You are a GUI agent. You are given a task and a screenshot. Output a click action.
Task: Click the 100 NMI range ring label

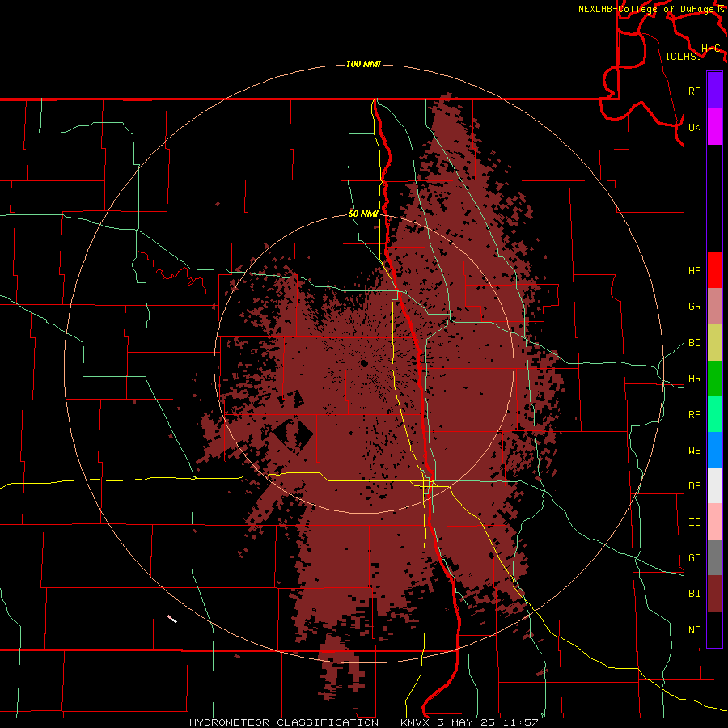pyautogui.click(x=363, y=64)
